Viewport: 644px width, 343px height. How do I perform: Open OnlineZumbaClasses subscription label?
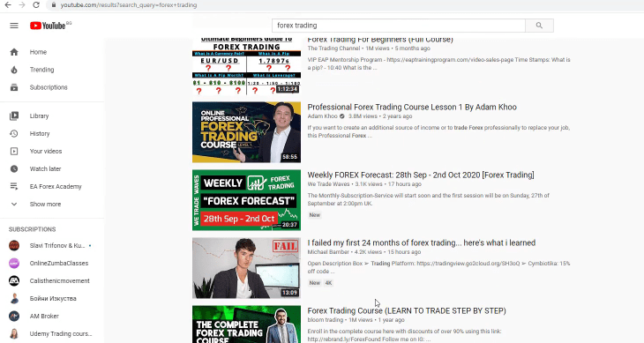click(59, 264)
